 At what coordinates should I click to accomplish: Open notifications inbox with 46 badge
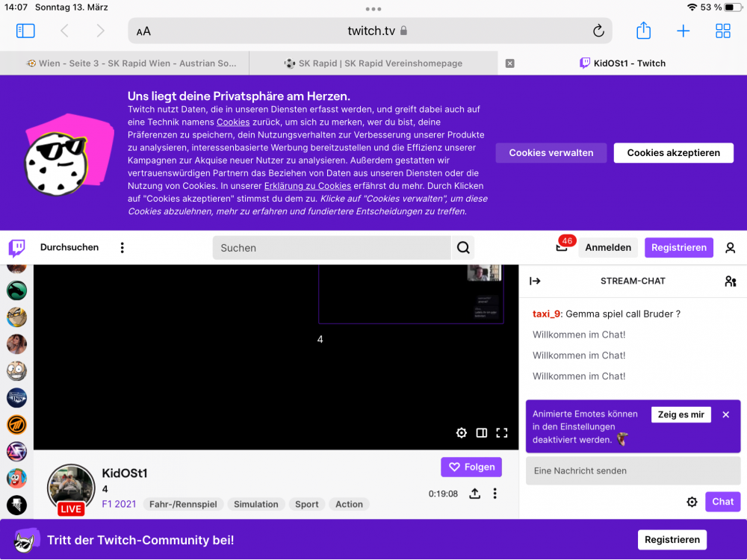click(563, 246)
